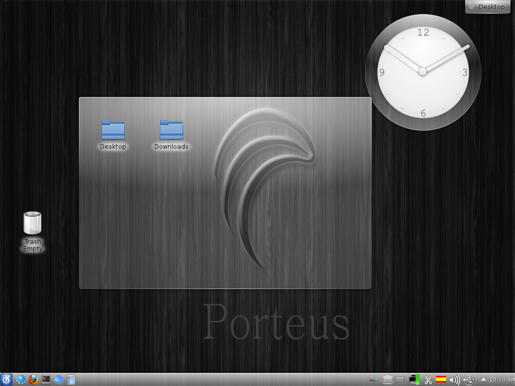Viewport: 515px width, 386px height.
Task: Click the colored dots icon in system tray
Action: click(x=373, y=380)
